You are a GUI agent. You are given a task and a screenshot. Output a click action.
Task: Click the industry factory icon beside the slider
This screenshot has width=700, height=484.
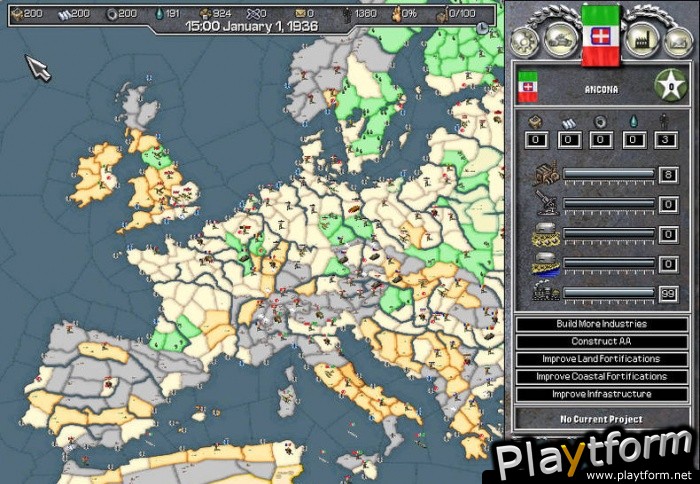pos(546,174)
